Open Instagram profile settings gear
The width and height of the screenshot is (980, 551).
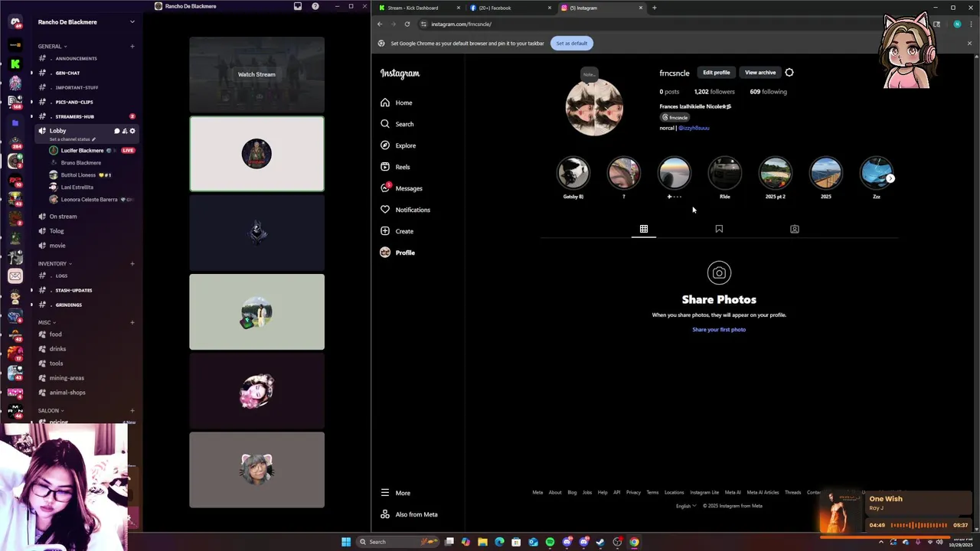tap(789, 73)
